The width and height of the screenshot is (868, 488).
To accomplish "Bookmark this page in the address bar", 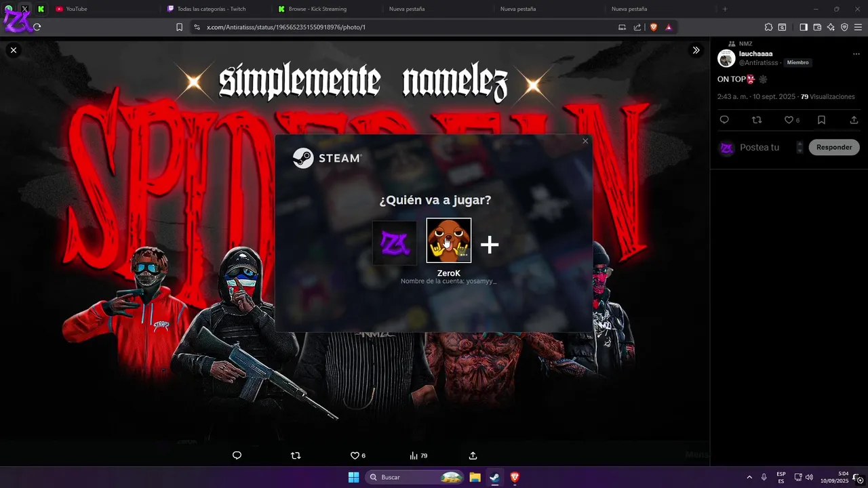I will pos(179,27).
